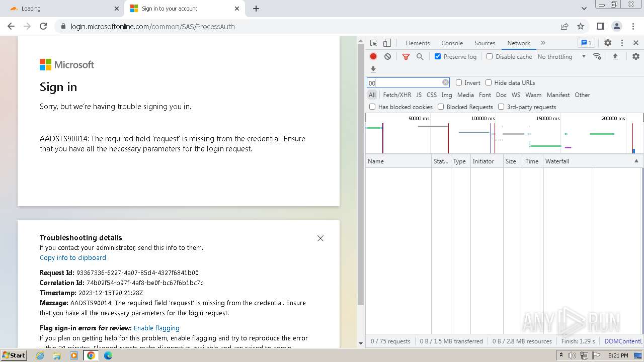Filter requests by Doc type

(501, 95)
